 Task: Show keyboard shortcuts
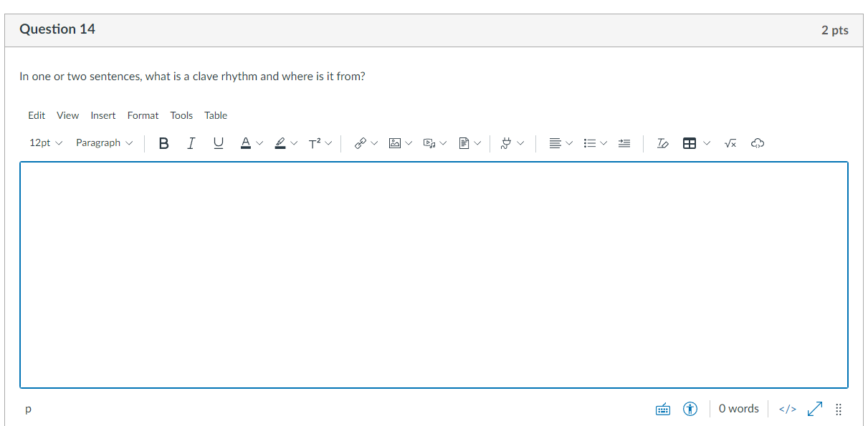pos(662,408)
